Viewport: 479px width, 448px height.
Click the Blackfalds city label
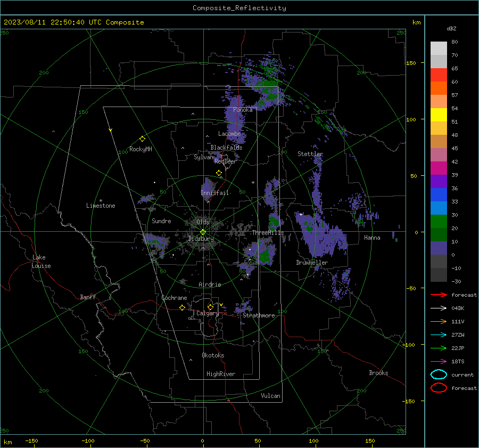[226, 148]
